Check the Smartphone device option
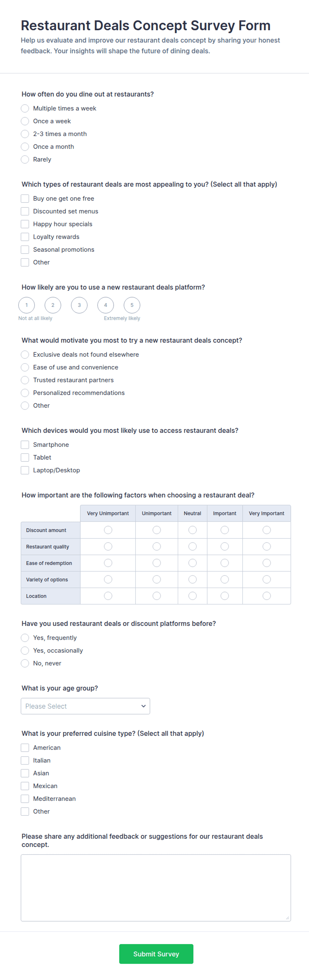 25,445
